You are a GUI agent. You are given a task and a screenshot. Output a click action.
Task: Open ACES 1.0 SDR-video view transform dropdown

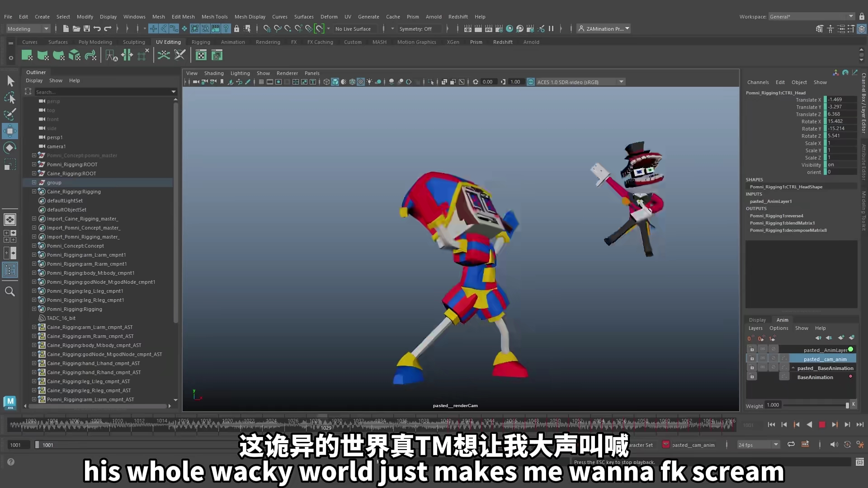pos(580,82)
